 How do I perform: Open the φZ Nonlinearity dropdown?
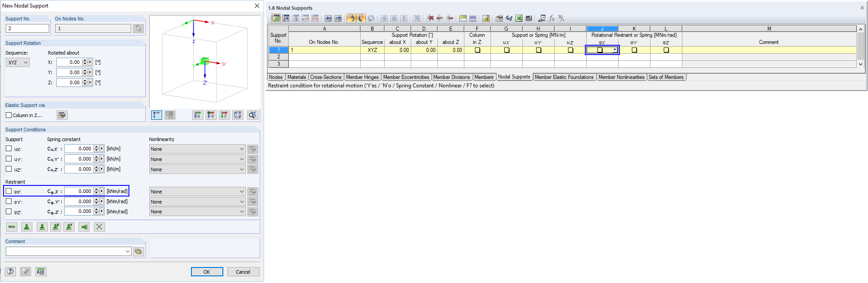coord(197,212)
